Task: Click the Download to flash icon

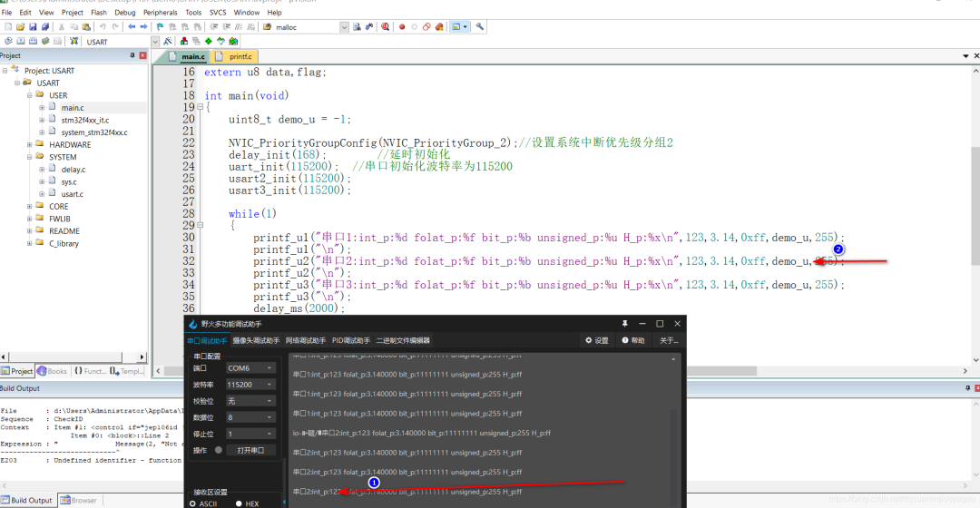Action: click(74, 41)
